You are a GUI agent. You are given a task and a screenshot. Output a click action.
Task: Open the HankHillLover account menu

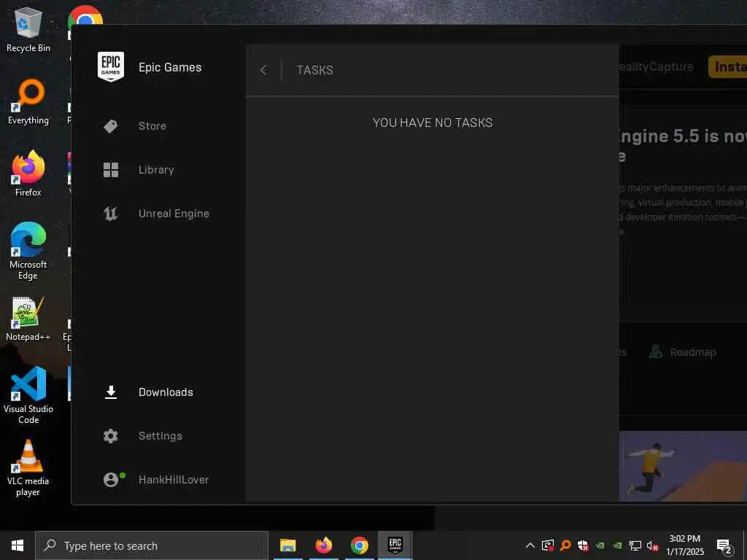click(174, 480)
